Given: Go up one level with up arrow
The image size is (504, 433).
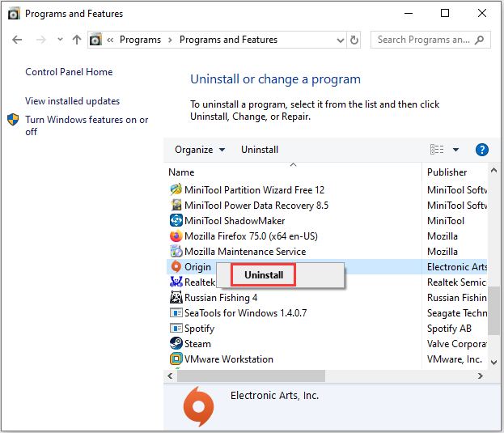Looking at the screenshot, I should click(x=77, y=40).
